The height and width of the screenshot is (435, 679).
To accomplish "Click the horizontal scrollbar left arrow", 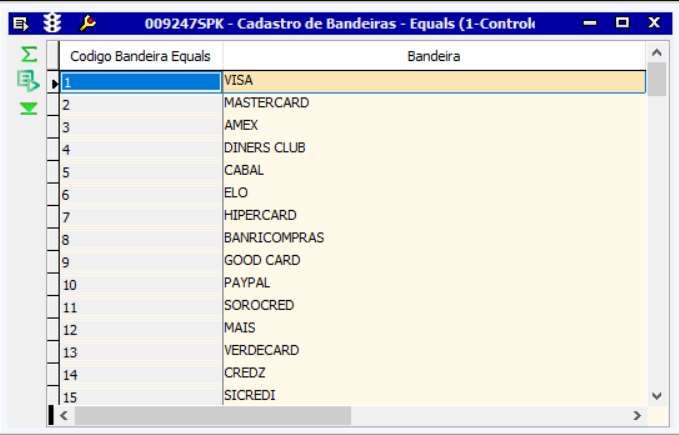I will pos(64,416).
